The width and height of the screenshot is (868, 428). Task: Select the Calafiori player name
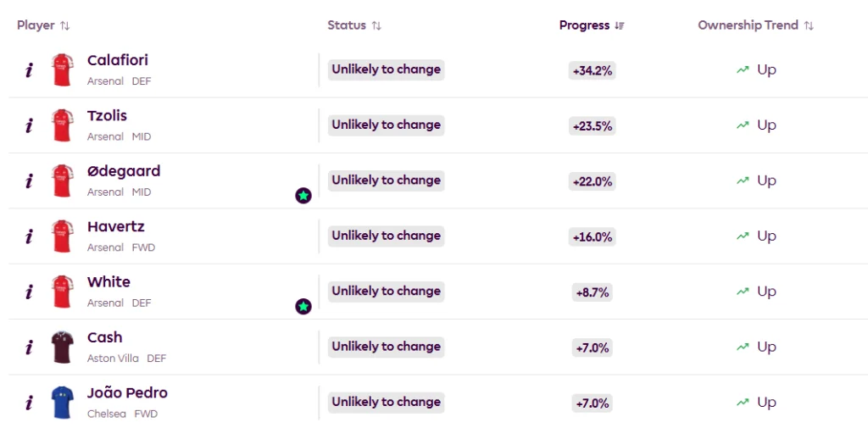(117, 60)
